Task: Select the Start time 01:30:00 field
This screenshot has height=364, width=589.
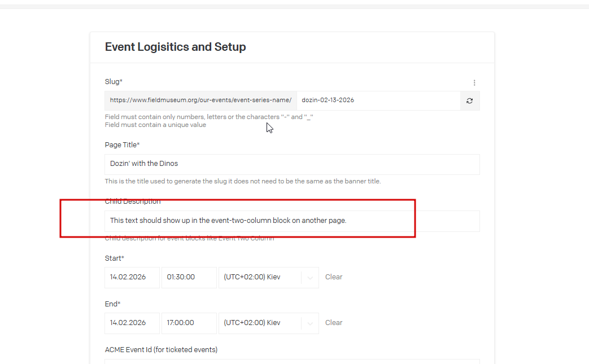Action: point(189,277)
